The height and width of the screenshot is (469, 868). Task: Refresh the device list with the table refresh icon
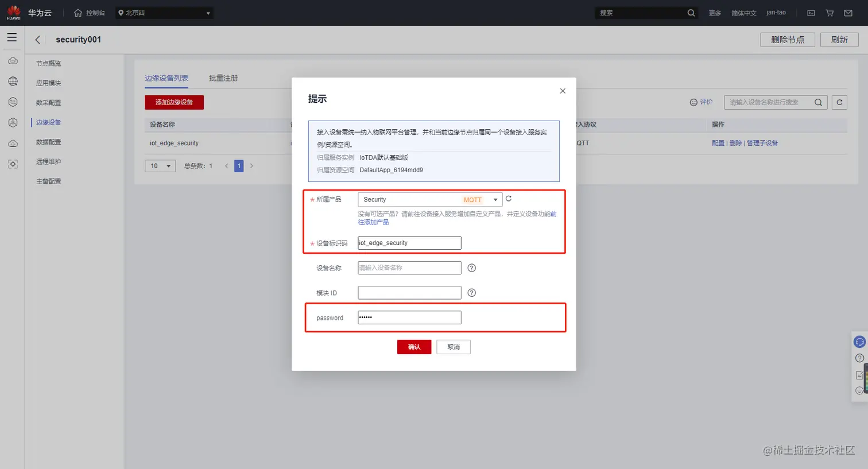[839, 102]
